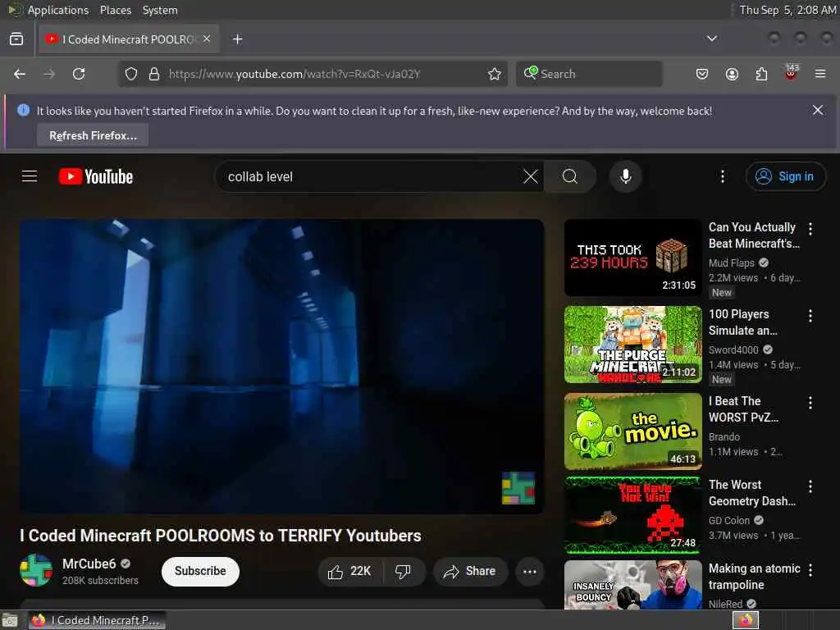Open the clock showing Thu Sep 5
This screenshot has height=630, width=840.
(x=787, y=10)
